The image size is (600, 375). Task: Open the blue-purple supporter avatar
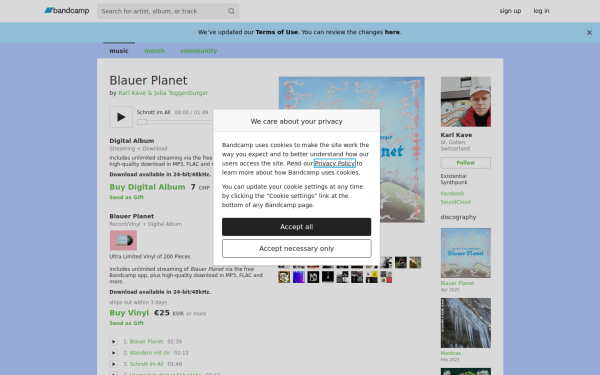298,277
